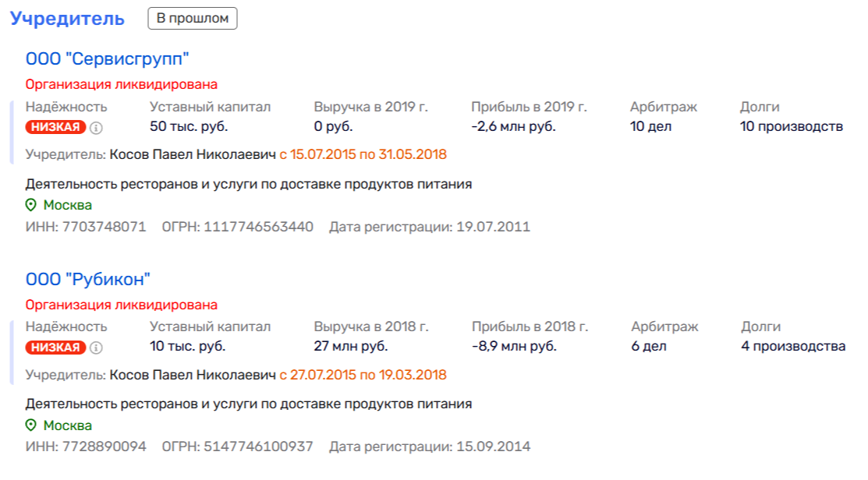Click founder name Косов Павел Николаевич in Сервисгрупп
868x480 pixels.
[x=193, y=154]
